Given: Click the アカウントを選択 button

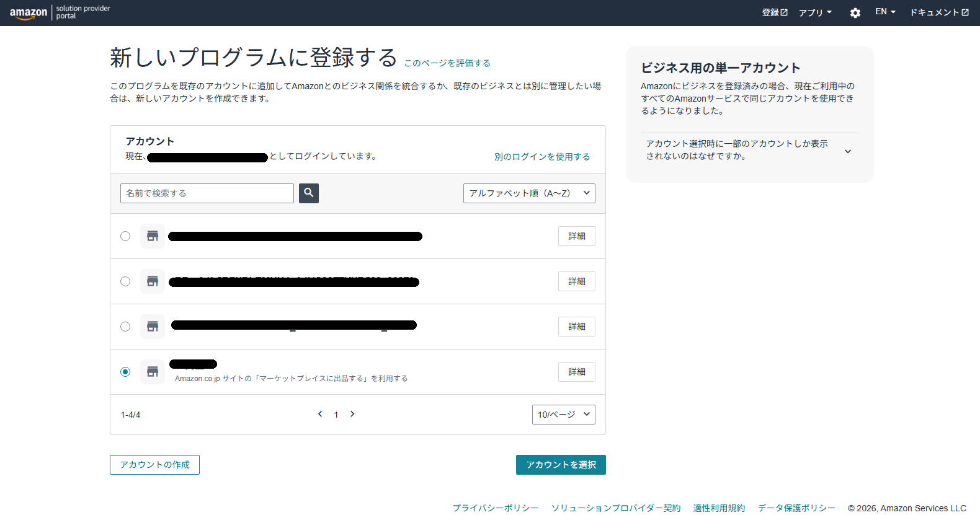Looking at the screenshot, I should tap(561, 465).
